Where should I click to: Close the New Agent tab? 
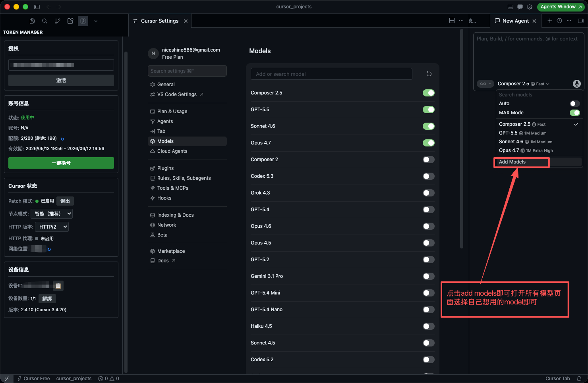pos(534,21)
